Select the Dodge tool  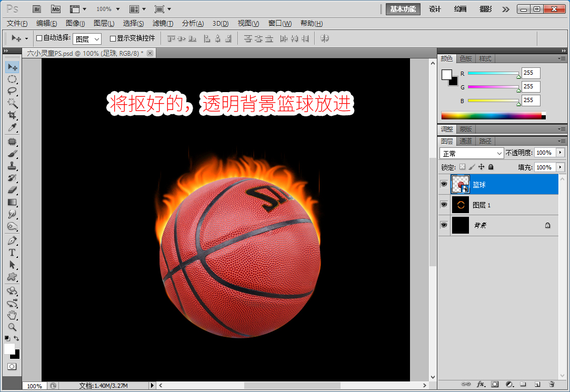click(x=12, y=226)
